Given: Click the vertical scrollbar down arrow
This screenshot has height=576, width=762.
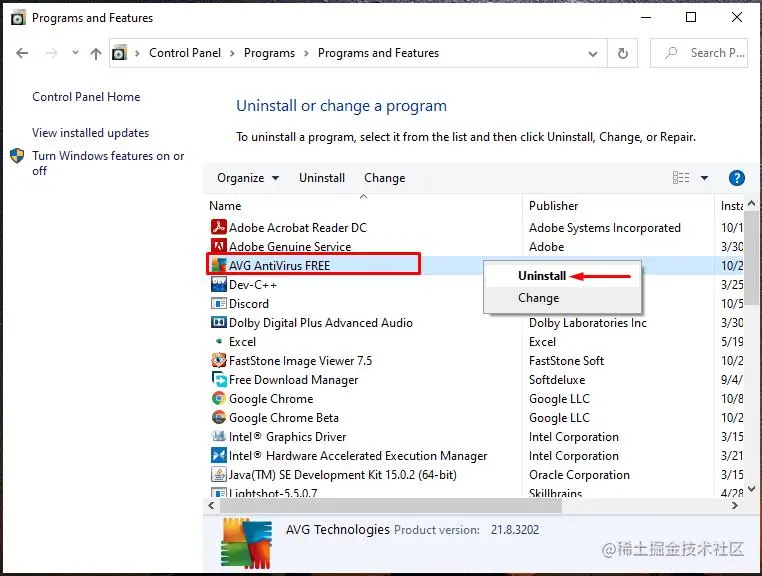Looking at the screenshot, I should [x=751, y=489].
